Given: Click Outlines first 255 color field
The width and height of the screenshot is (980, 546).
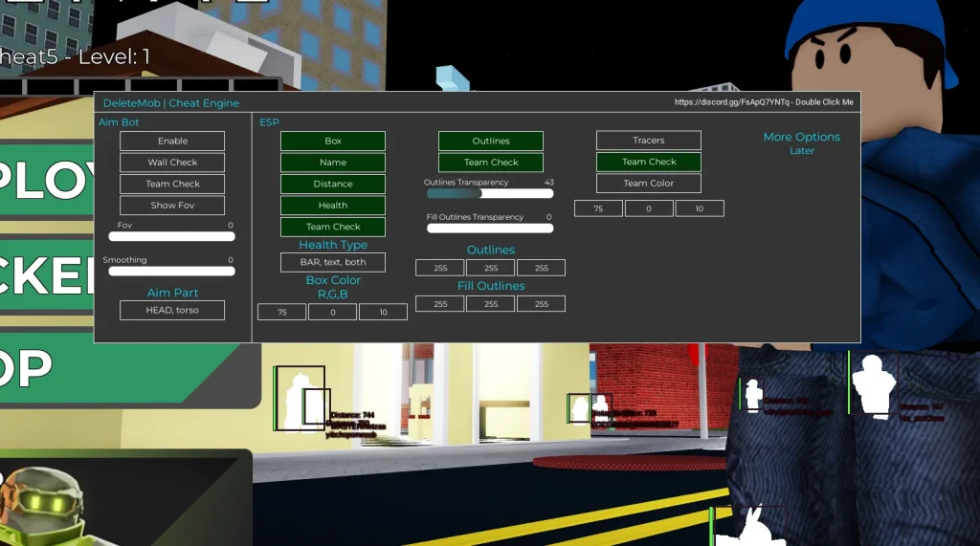Looking at the screenshot, I should (440, 268).
